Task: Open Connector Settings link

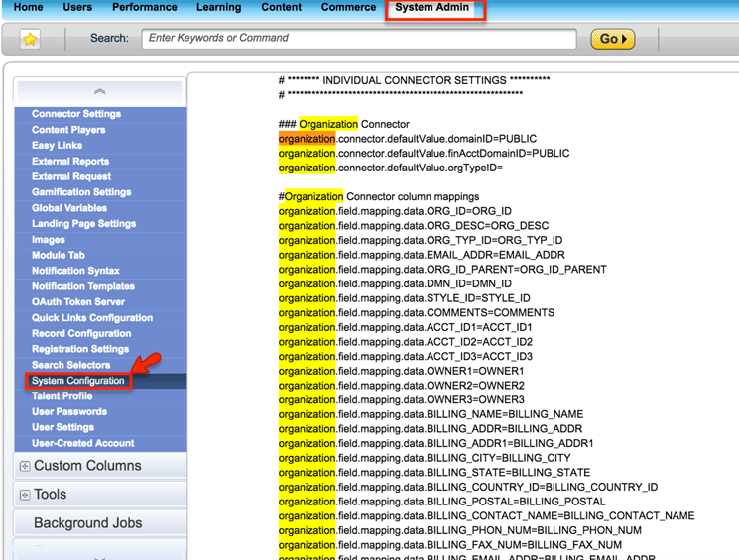Action: pyautogui.click(x=76, y=114)
